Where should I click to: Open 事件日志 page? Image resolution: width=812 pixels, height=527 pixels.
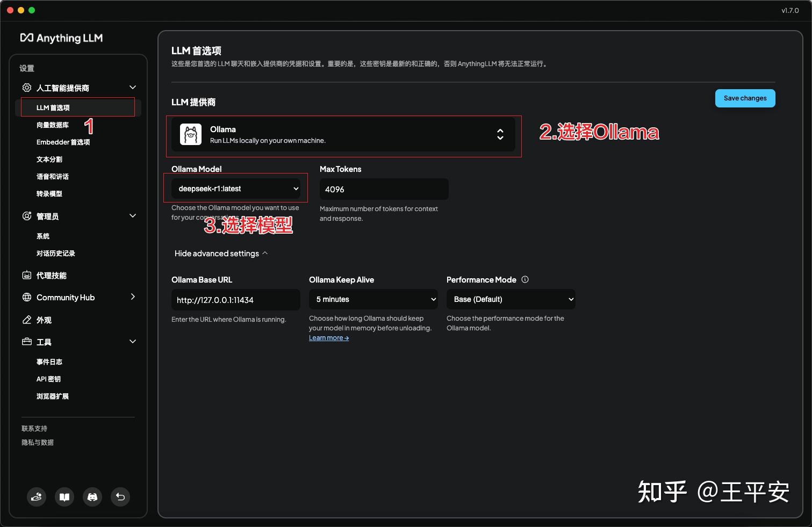pyautogui.click(x=49, y=362)
